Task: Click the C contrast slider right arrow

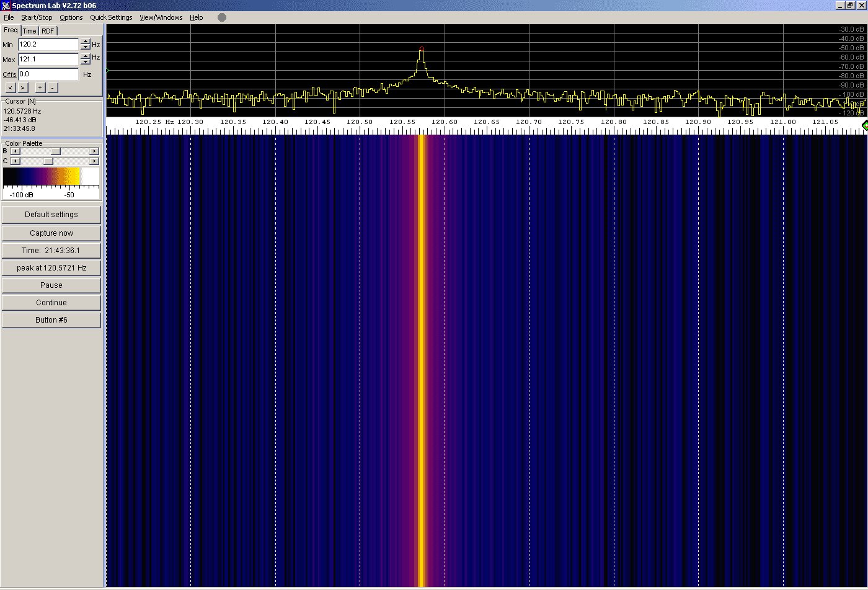Action: [94, 161]
